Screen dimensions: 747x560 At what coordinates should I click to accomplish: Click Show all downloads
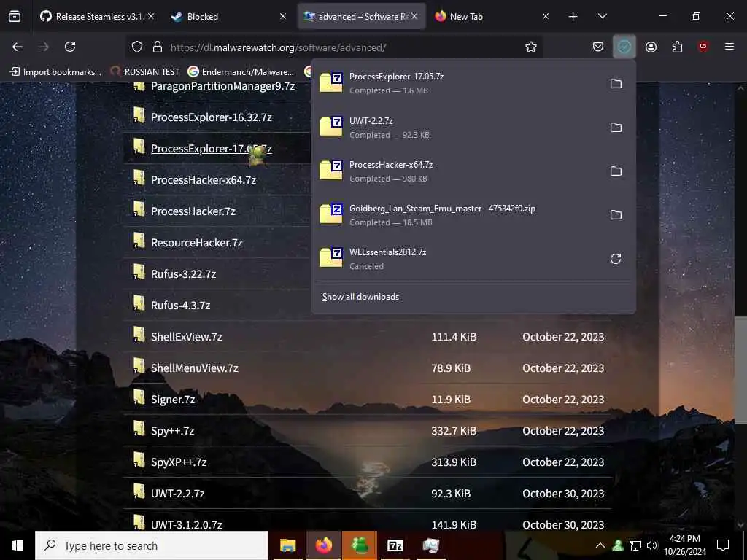(360, 297)
